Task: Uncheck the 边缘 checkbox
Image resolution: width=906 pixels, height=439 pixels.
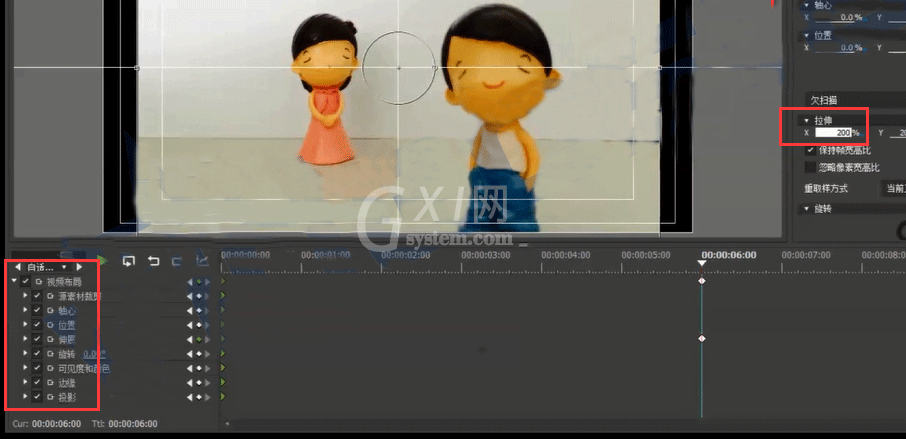Action: [x=37, y=382]
